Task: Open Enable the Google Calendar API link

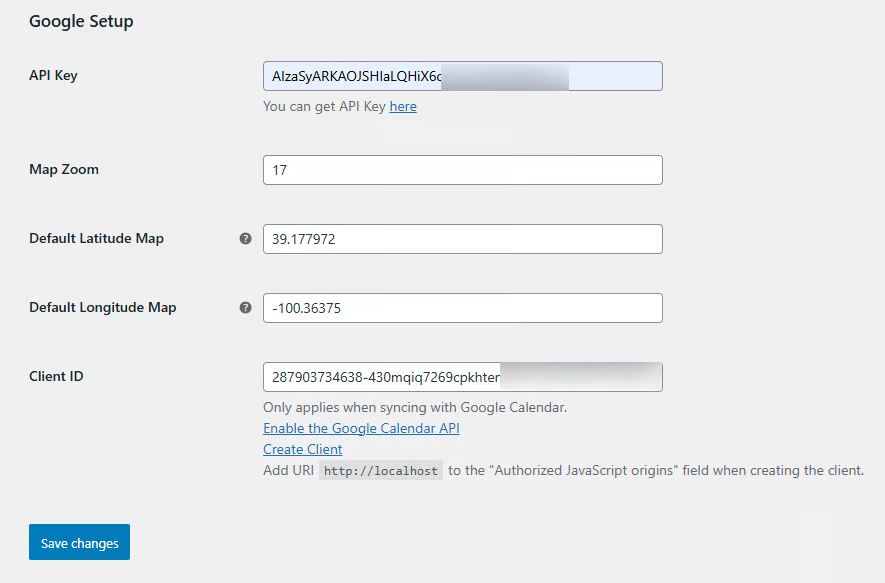Action: point(361,428)
